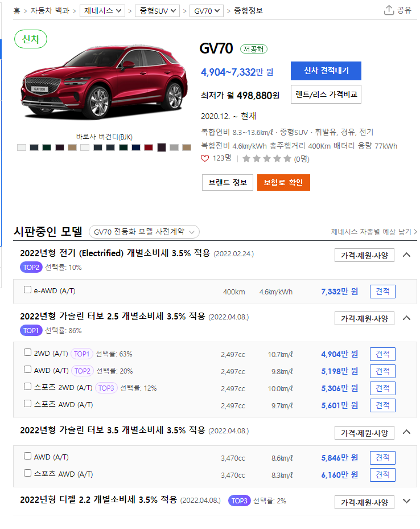Click 렌트/리스 가격비교 button
This screenshot has height=529, width=420.
326,95
